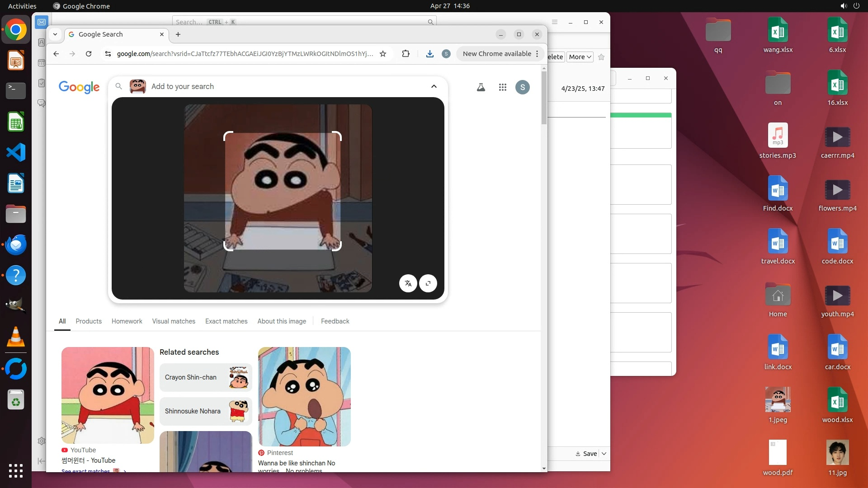Screen dimensions: 868x488
Task: Open the Extensions puzzle icon
Action: point(406,54)
